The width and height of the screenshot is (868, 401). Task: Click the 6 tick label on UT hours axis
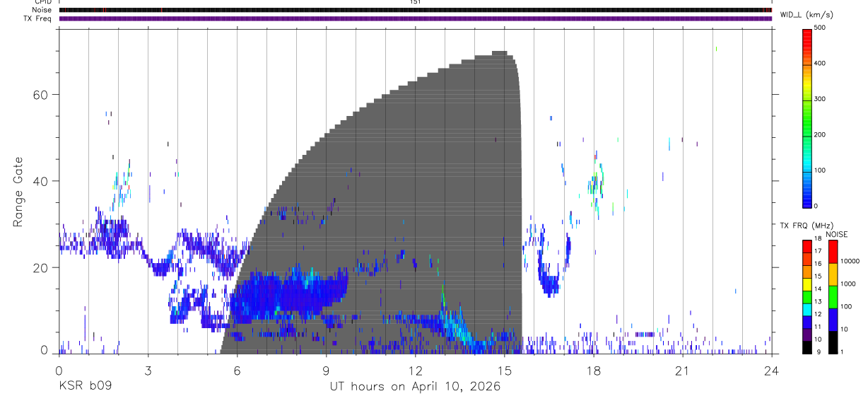[237, 370]
